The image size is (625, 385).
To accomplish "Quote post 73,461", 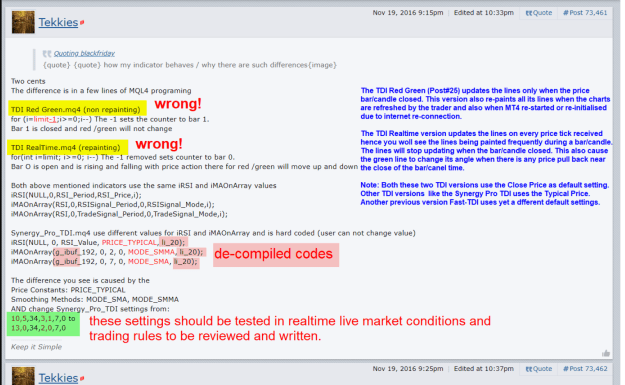I will [x=539, y=13].
